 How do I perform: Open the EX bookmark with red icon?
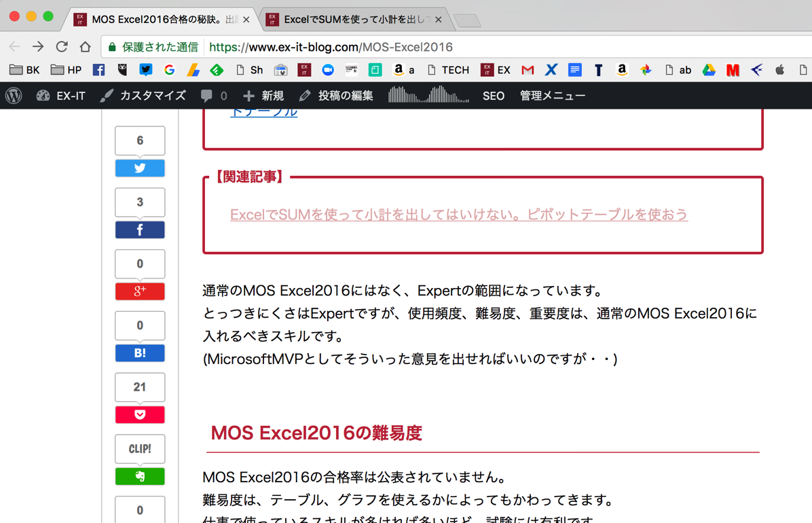(496, 70)
